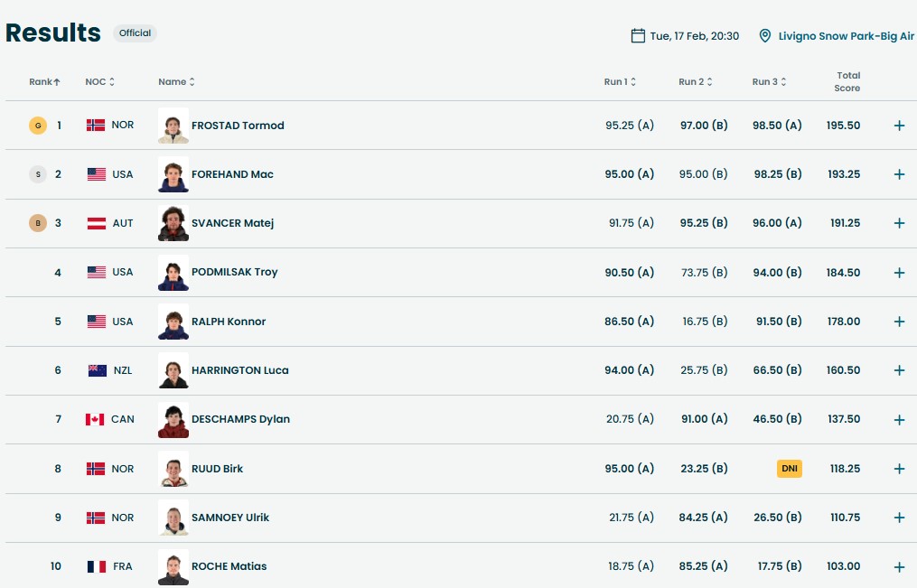This screenshot has width=917, height=588.
Task: Click the Norway flag next to Frostad
Action: point(96,126)
